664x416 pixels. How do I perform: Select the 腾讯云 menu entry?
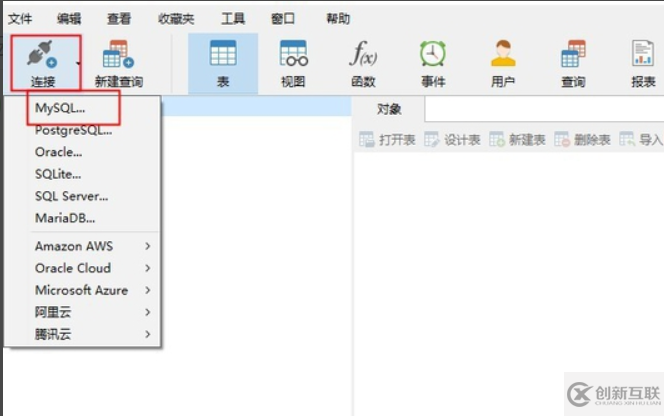point(53,334)
